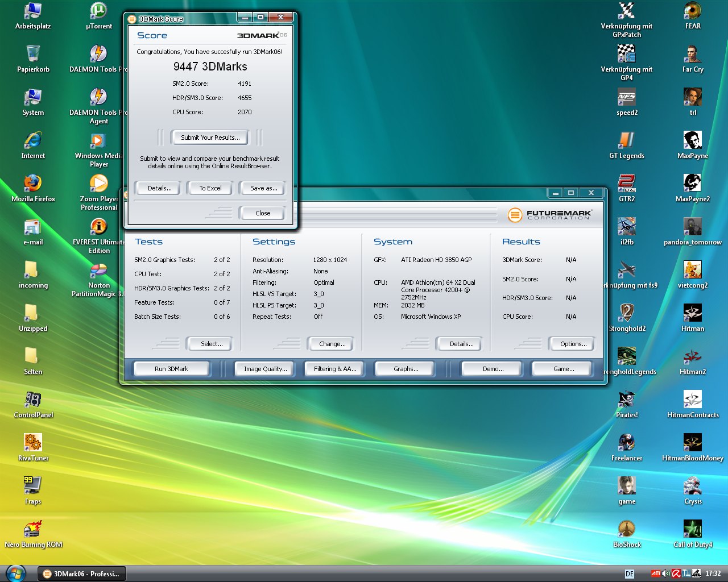
Task: Open Graphs tool
Action: pyautogui.click(x=406, y=369)
